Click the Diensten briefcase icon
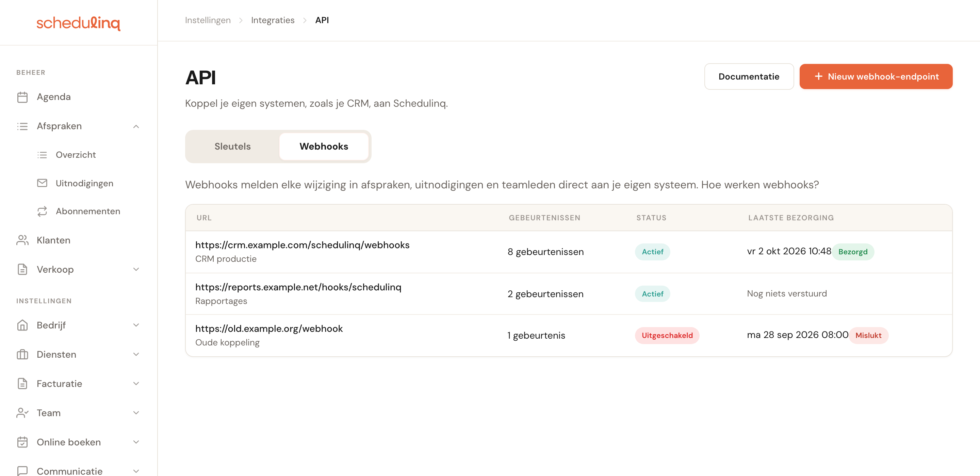The image size is (980, 476). coord(22,354)
